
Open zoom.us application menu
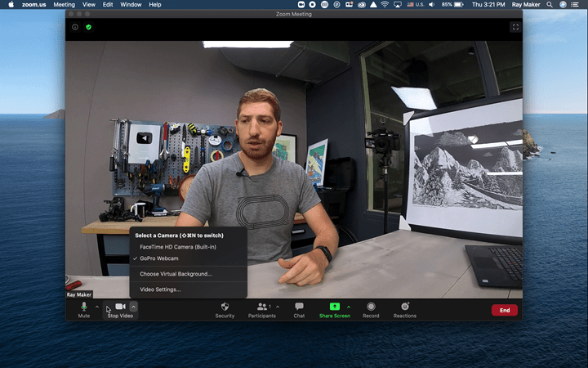pyautogui.click(x=33, y=5)
